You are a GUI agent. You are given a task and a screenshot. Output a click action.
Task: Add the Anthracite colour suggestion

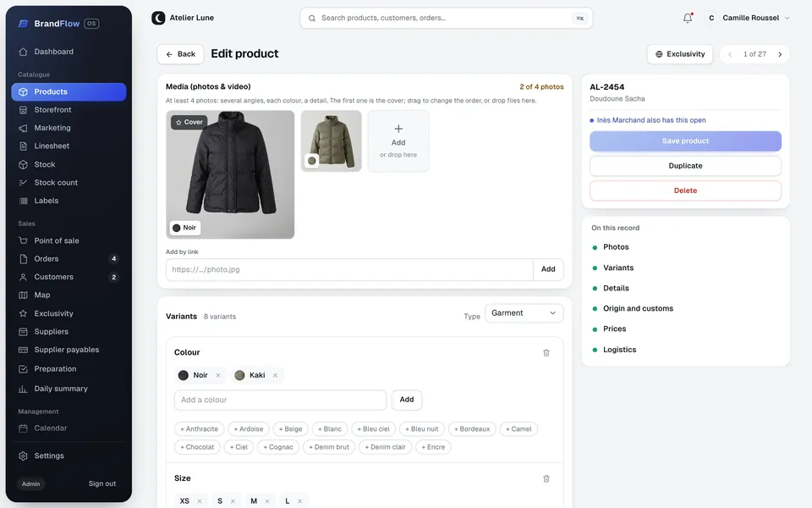coord(200,428)
